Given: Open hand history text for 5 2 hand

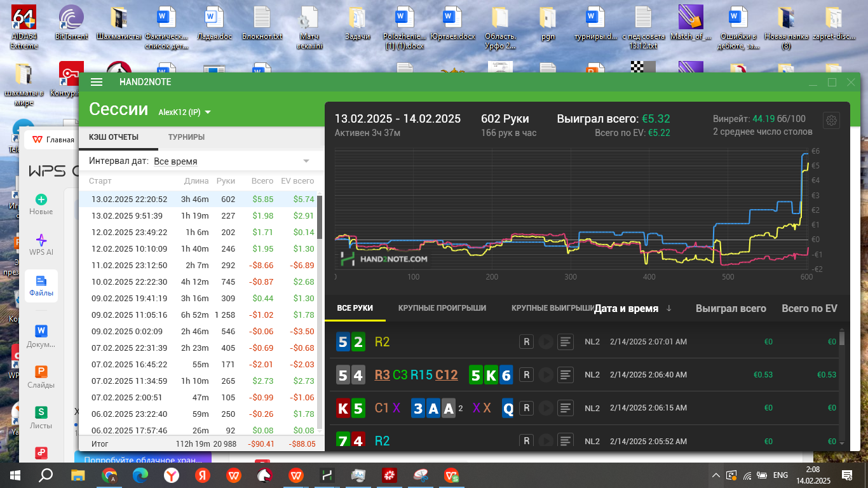Looking at the screenshot, I should pyautogui.click(x=565, y=342).
